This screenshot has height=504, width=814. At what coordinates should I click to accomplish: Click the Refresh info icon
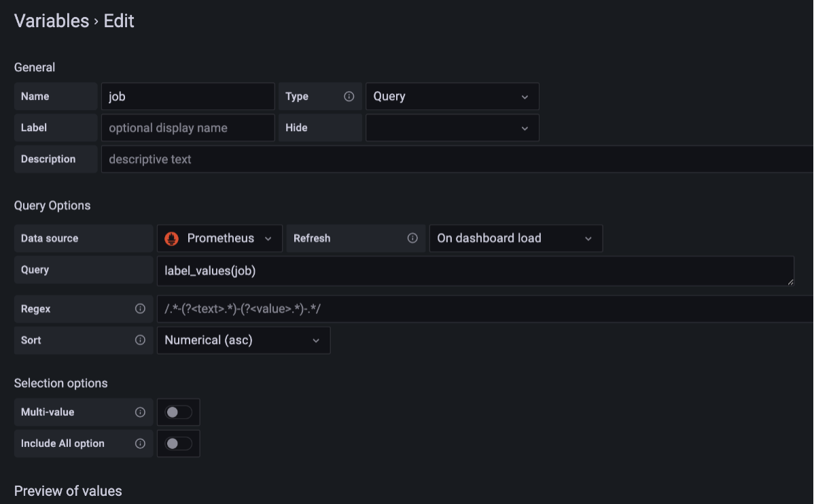click(412, 238)
